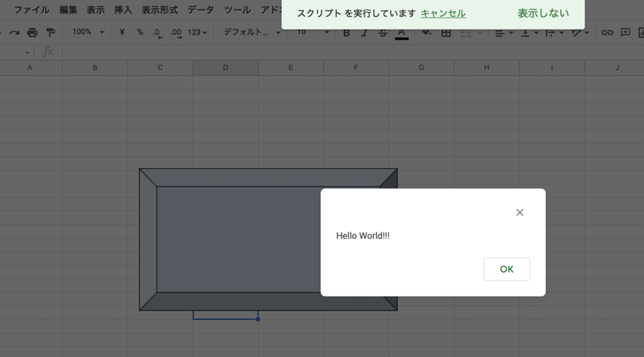Open horizontal align dropdown
This screenshot has width=644, height=357.
click(x=504, y=33)
